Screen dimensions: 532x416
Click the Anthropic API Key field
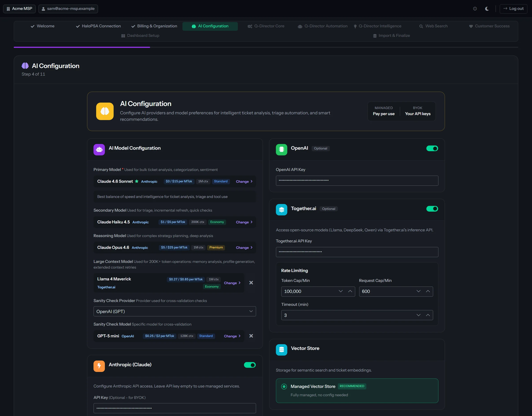point(175,408)
